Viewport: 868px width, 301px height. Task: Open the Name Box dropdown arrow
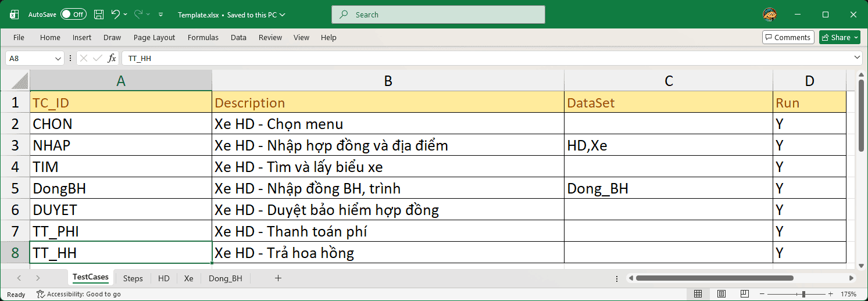pyautogui.click(x=58, y=58)
